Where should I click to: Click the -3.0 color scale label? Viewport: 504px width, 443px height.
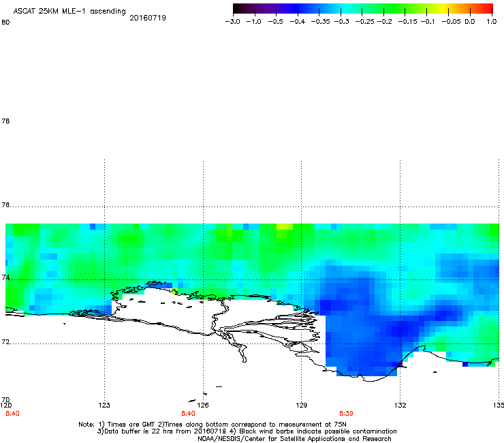233,22
